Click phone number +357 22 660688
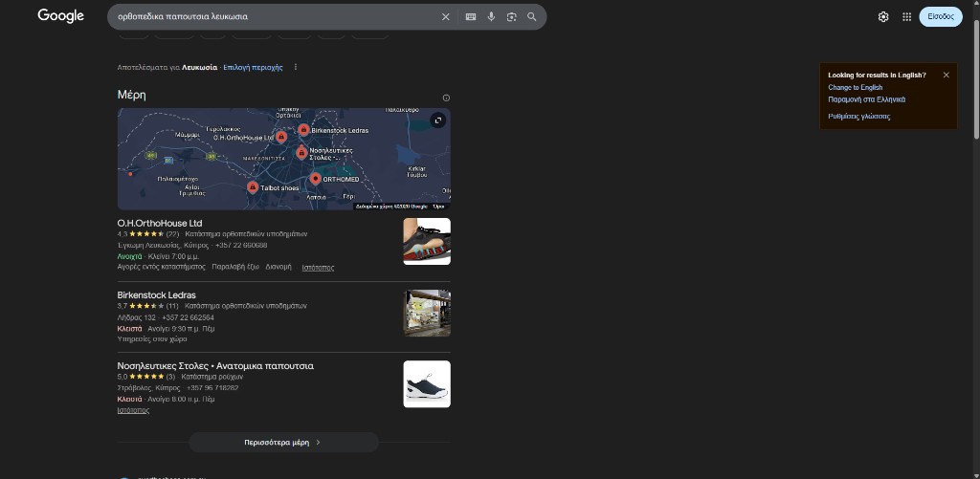 point(241,246)
